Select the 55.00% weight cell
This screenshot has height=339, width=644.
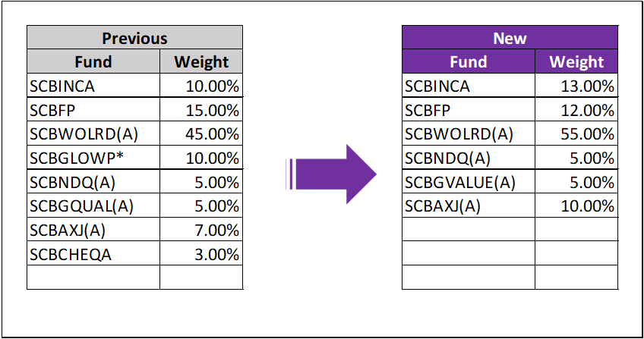(576, 134)
